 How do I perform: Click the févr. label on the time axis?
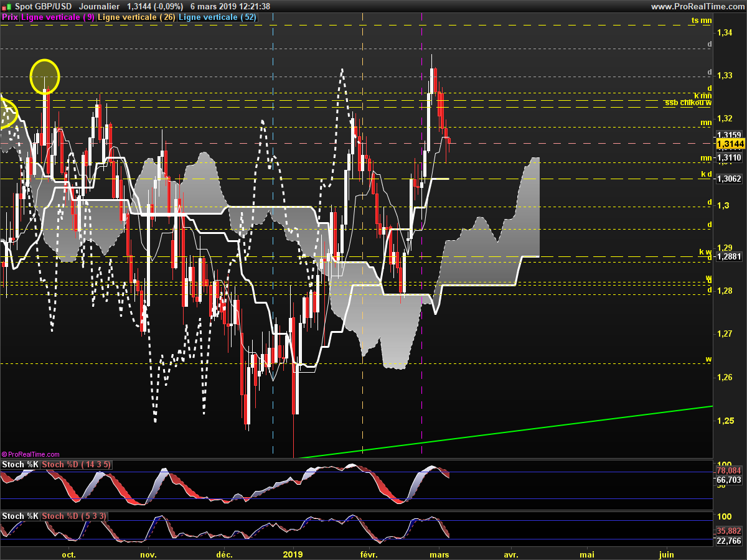tap(369, 554)
